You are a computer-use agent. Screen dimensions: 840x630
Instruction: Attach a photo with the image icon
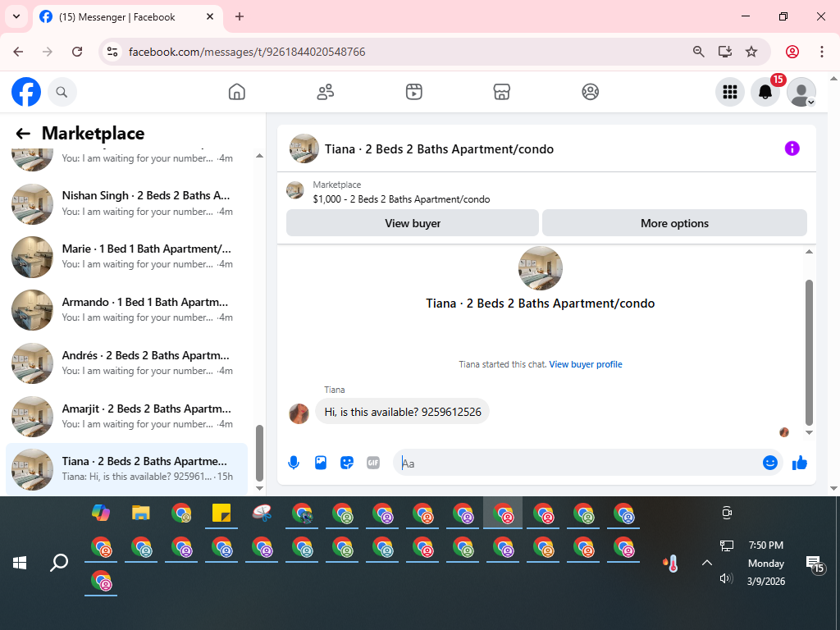[321, 463]
